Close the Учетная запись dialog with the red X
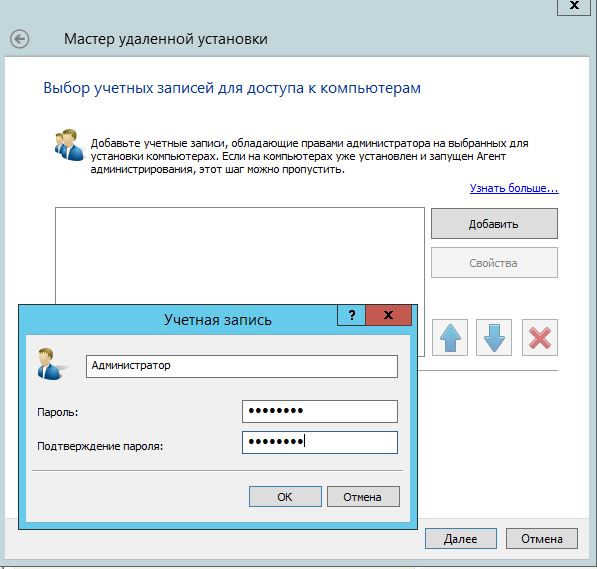The width and height of the screenshot is (597, 569). pos(388,315)
